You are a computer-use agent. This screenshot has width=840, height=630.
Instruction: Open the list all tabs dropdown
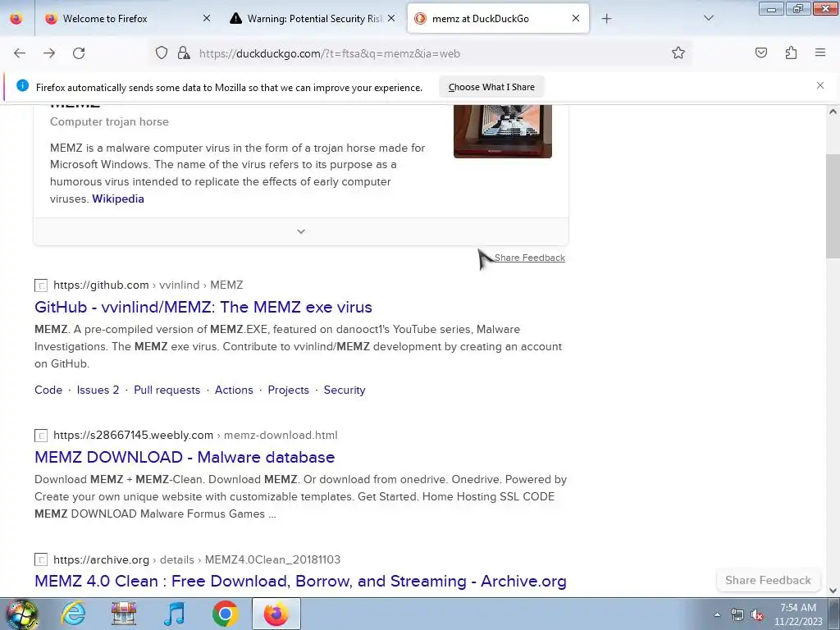(x=708, y=19)
